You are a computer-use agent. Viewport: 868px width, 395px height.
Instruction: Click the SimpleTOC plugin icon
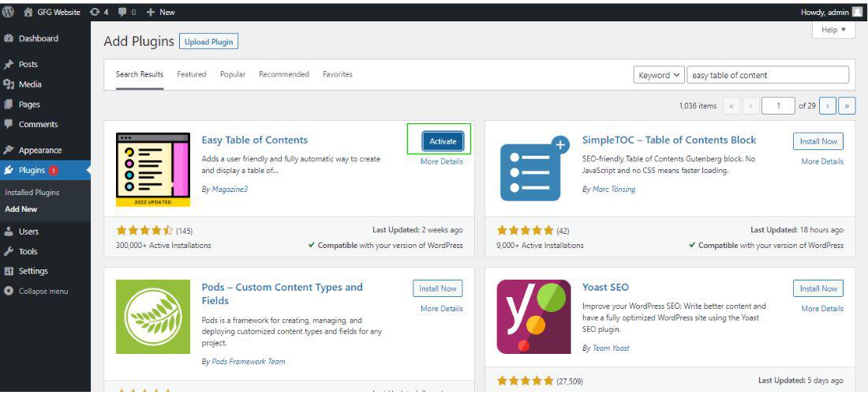(x=533, y=169)
